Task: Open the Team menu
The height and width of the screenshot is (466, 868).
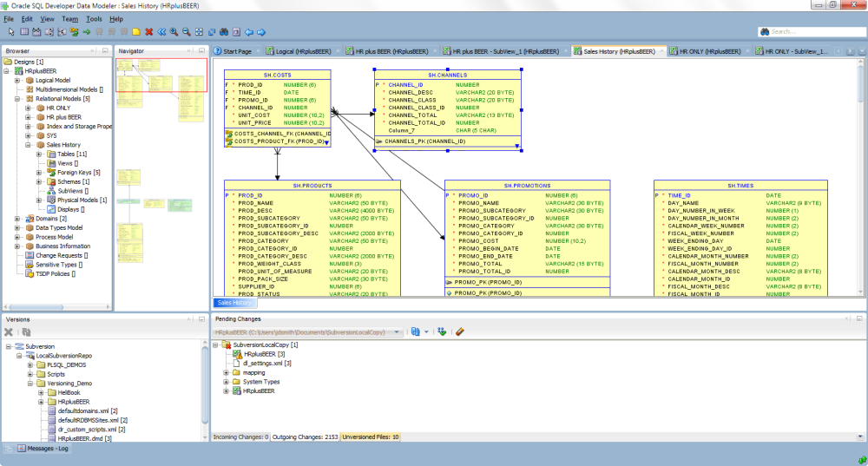Action: (69, 19)
